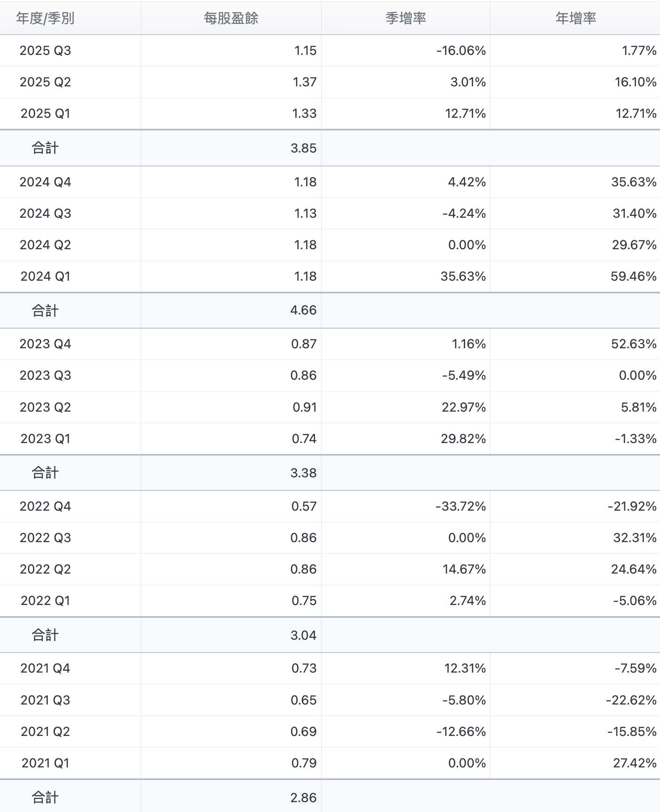Click the 2025 Q2 EPS value 1.37
660x812 pixels.
(305, 82)
